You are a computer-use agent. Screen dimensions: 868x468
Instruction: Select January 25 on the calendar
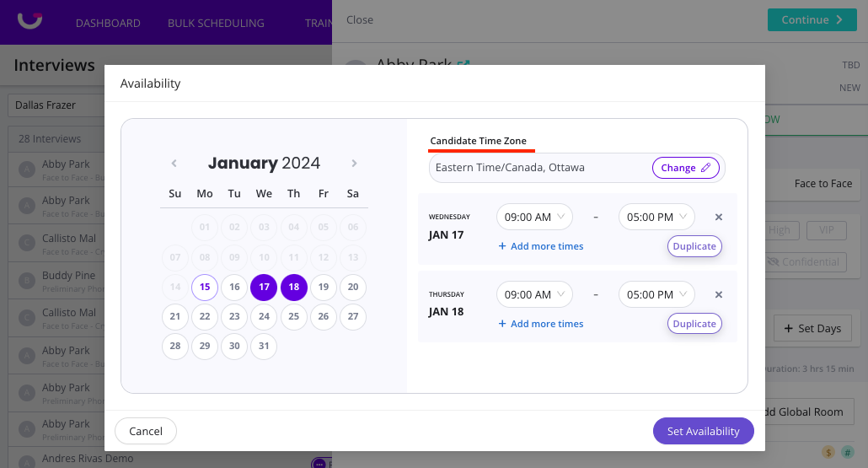click(294, 316)
